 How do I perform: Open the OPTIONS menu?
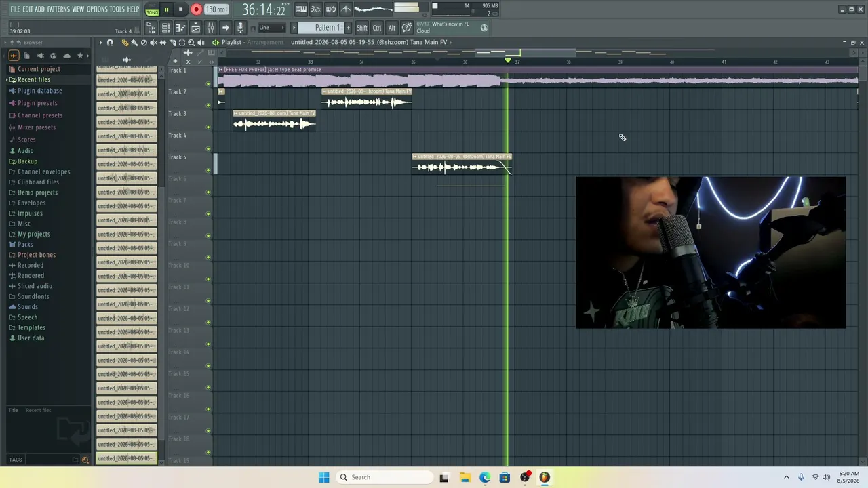97,9
